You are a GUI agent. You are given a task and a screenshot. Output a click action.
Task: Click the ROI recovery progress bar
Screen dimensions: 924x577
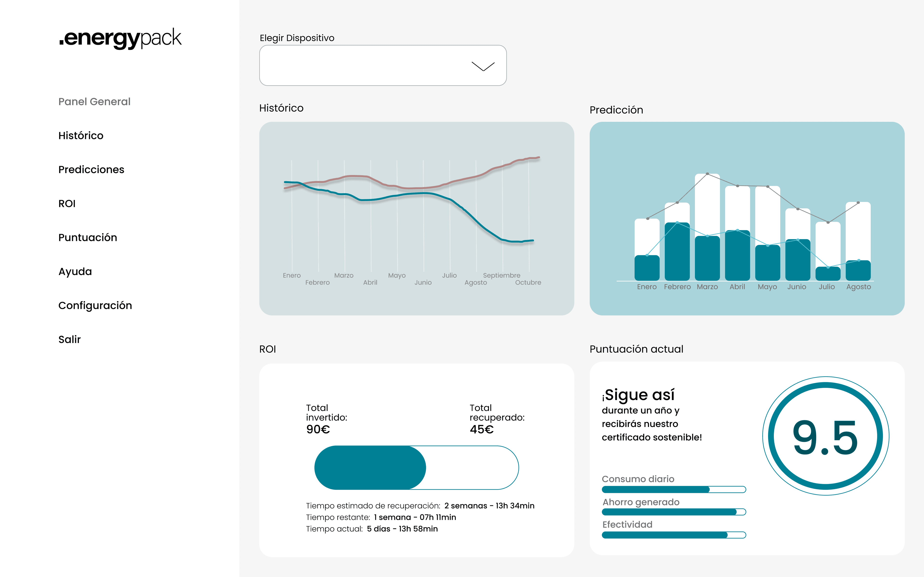coord(417,467)
